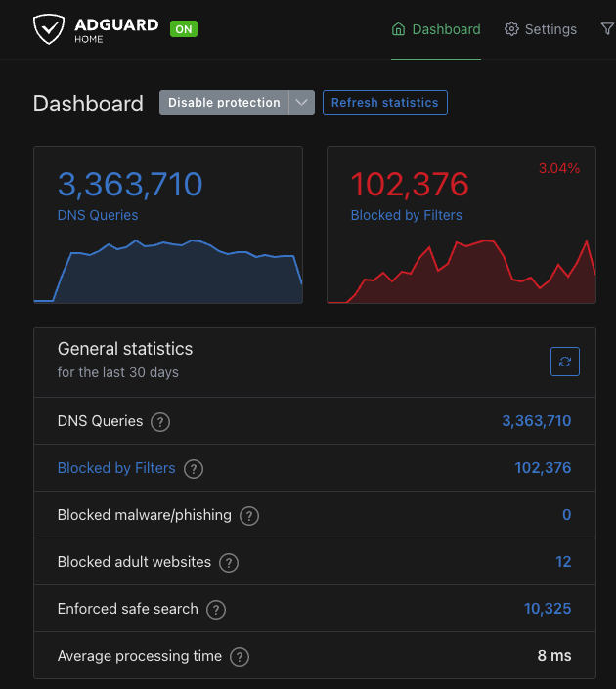
Task: Click the DNS Queries link in blue card
Action: coord(98,215)
